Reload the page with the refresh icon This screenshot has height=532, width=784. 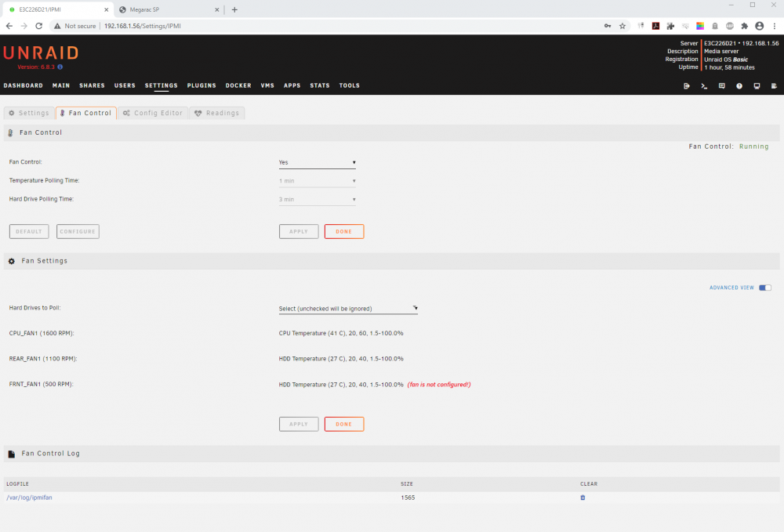point(38,26)
